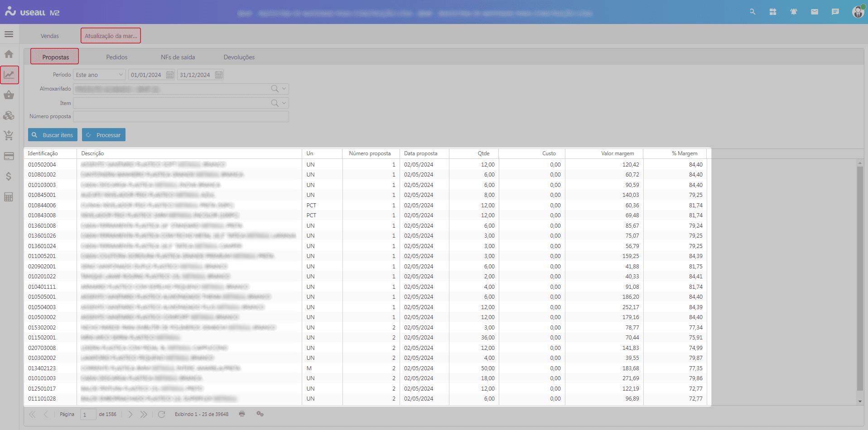Refresh the table results

tap(161, 414)
